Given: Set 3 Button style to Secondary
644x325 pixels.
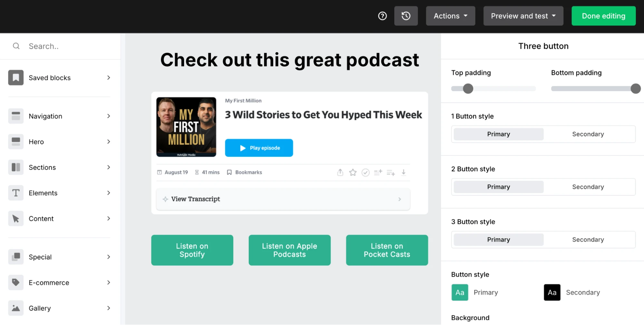Looking at the screenshot, I should point(588,240).
